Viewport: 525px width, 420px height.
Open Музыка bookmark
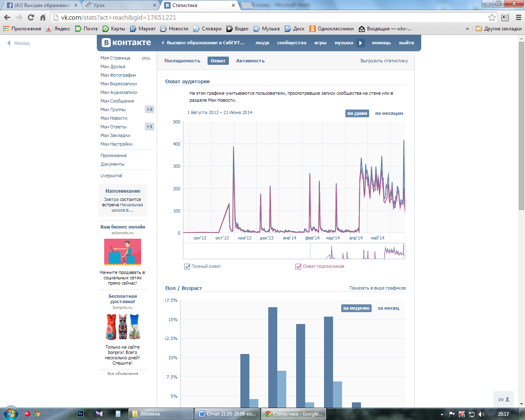tap(267, 29)
